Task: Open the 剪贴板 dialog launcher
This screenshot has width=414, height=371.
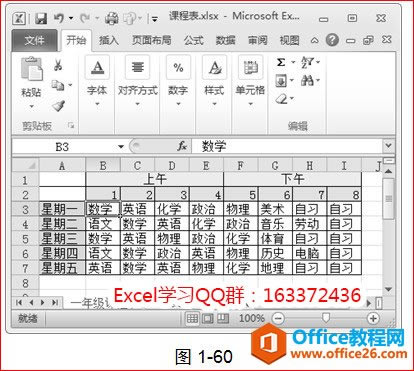Action: 71,125
